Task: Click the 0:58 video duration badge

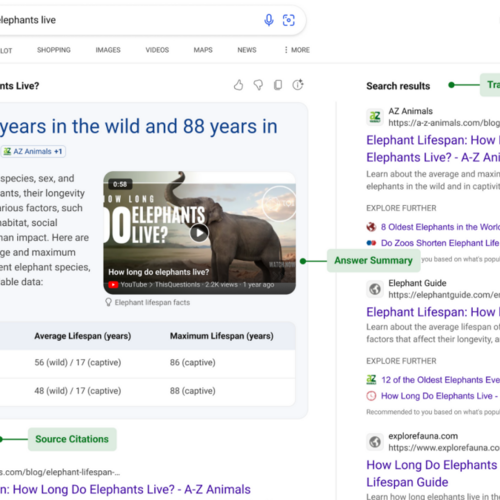Action: pyautogui.click(x=120, y=184)
